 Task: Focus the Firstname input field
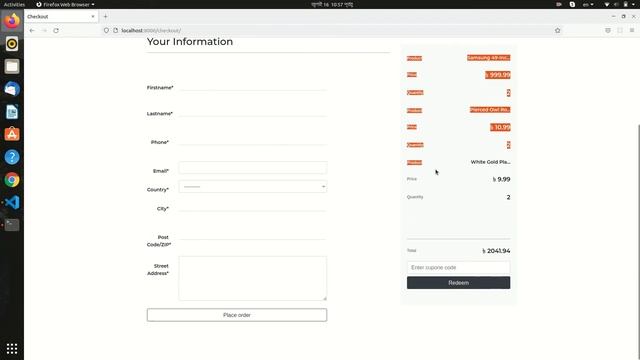(x=253, y=85)
